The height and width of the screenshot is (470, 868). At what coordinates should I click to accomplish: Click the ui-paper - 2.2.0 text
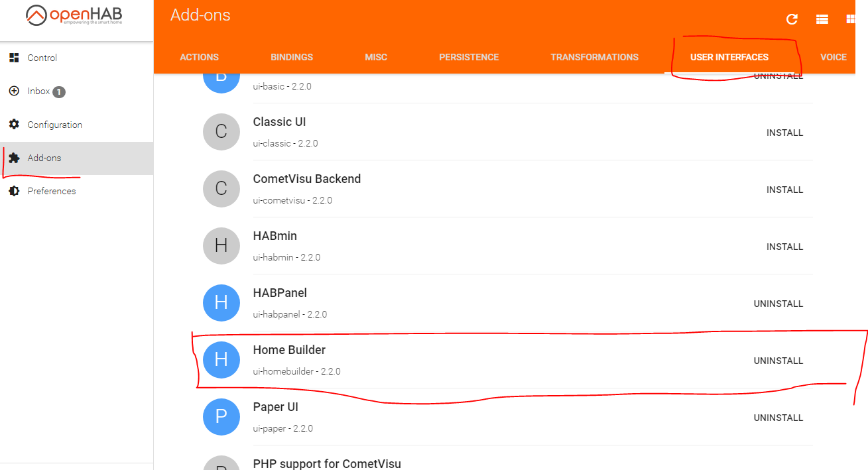283,428
